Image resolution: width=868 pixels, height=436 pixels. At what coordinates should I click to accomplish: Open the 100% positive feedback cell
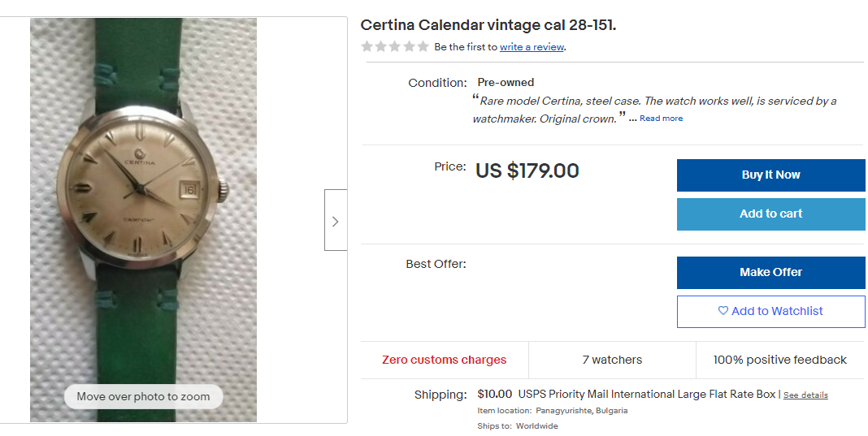click(779, 360)
